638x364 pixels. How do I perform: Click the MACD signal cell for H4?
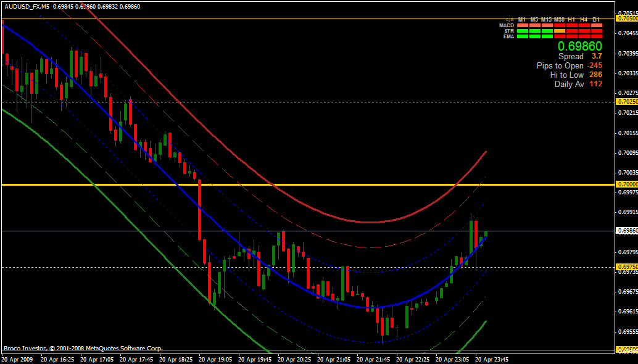(x=584, y=25)
